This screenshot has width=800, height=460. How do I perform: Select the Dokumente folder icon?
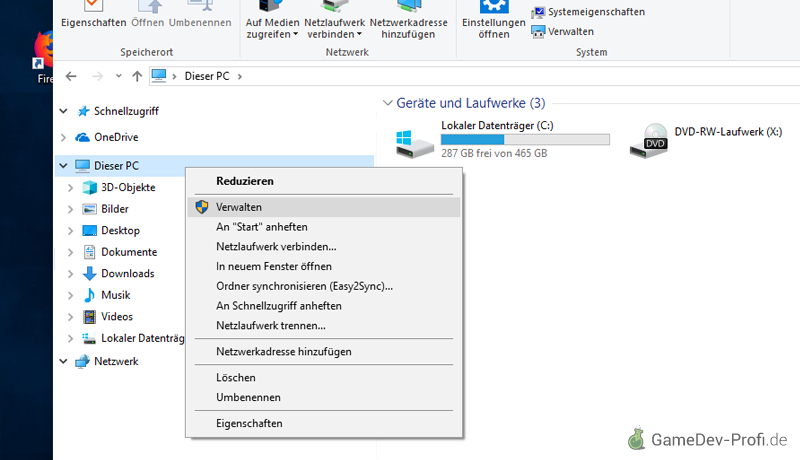89,252
